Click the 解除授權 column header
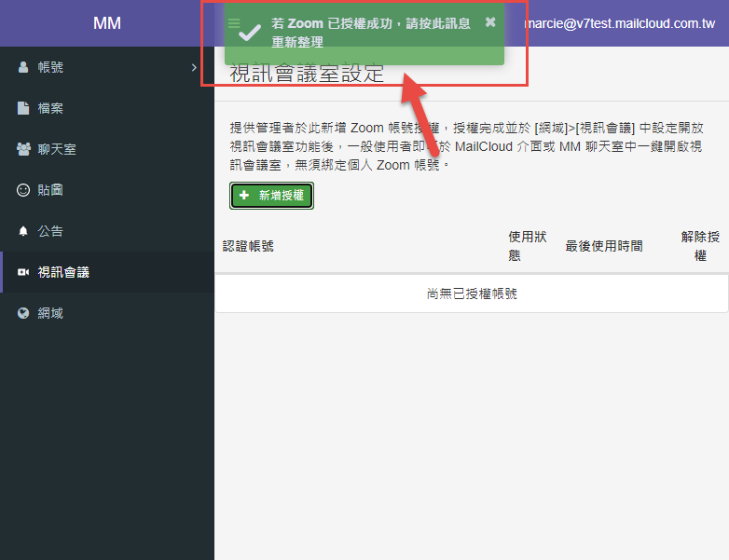 (x=700, y=246)
